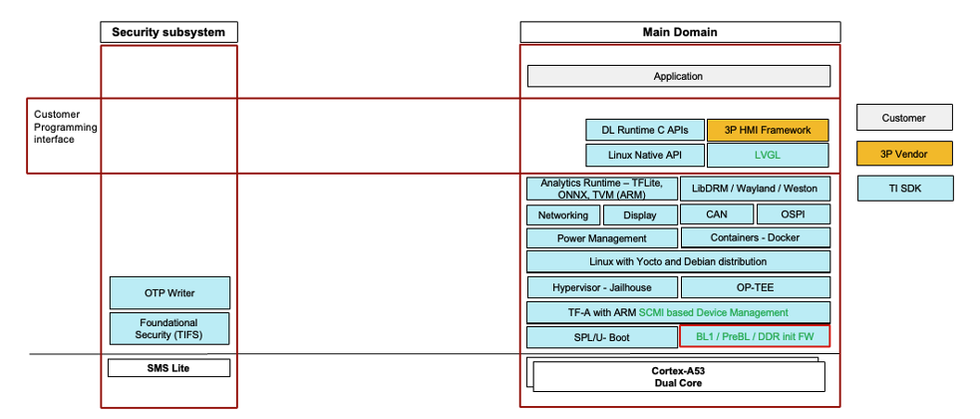Click the 3P HMI Framework block
The image size is (980, 419).
[x=767, y=130]
